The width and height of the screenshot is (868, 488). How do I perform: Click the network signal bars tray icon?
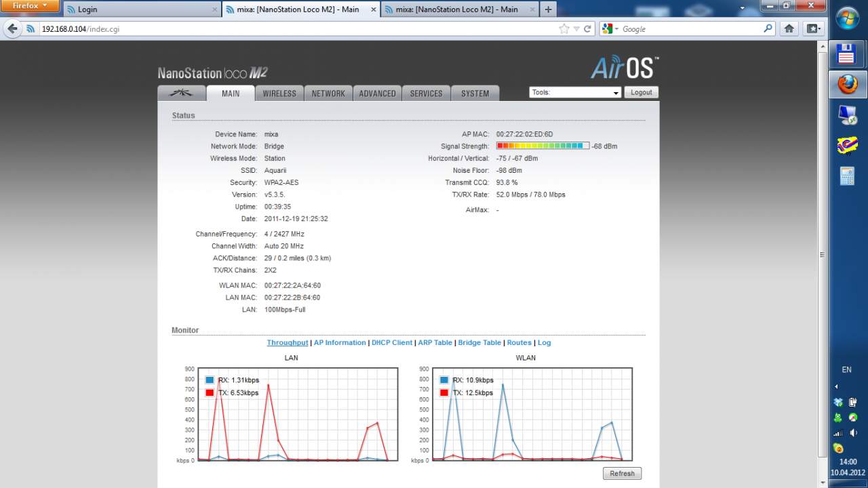pyautogui.click(x=838, y=433)
